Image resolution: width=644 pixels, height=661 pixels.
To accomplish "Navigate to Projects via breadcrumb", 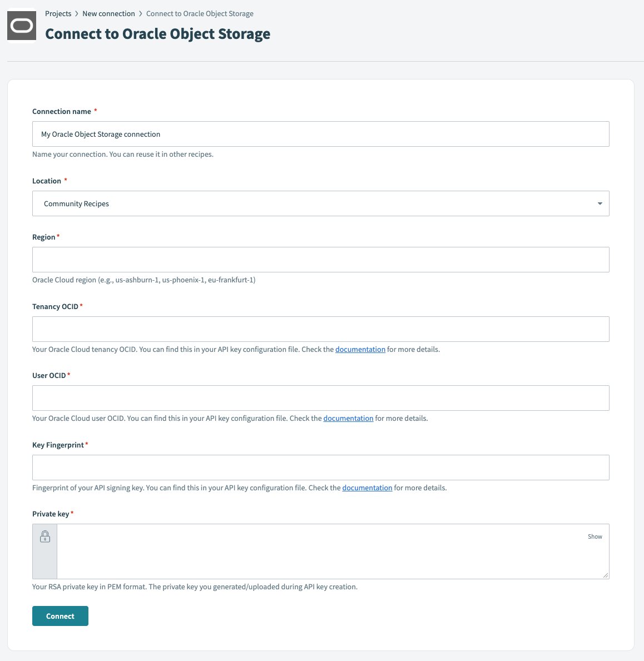I will [58, 13].
